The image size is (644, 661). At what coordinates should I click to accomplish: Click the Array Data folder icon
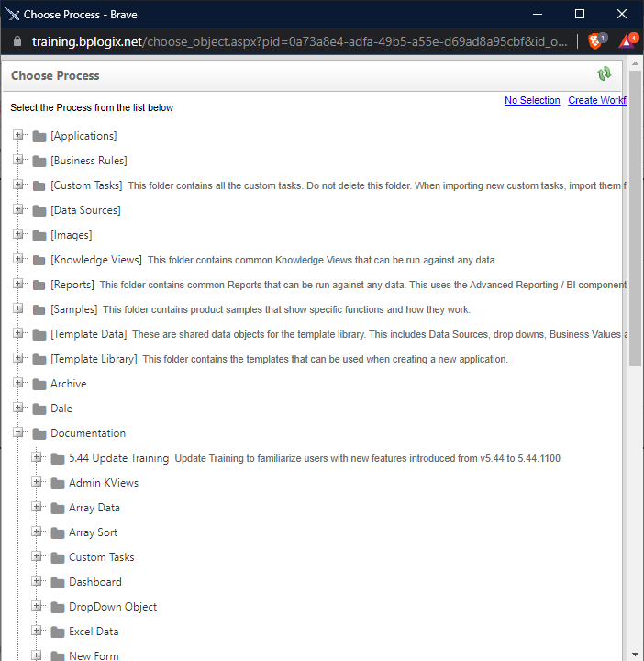pos(58,508)
